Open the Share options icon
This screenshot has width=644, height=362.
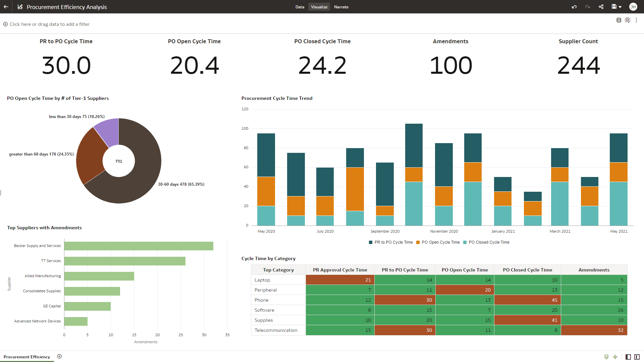[601, 7]
